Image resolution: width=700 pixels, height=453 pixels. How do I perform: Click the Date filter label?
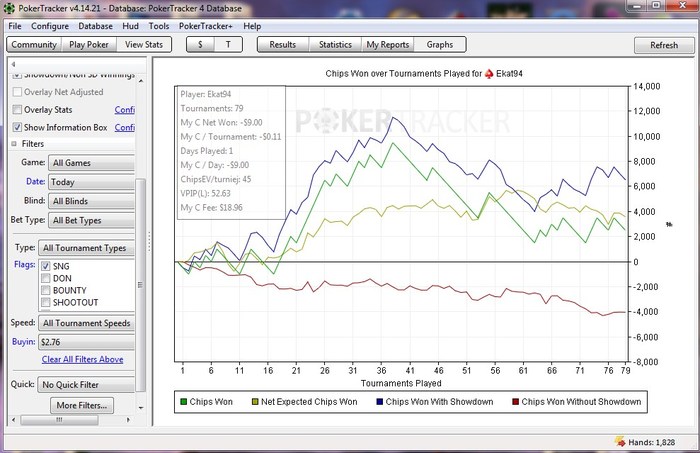pos(36,181)
